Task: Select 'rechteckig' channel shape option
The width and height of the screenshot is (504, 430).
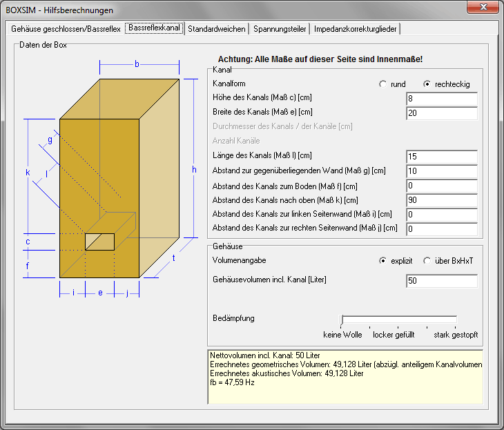Action: (427, 84)
